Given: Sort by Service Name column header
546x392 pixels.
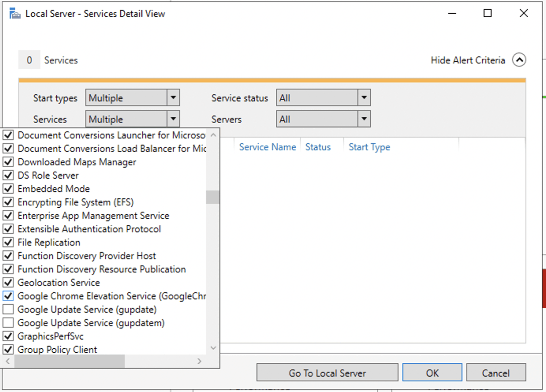Looking at the screenshot, I should tap(267, 147).
